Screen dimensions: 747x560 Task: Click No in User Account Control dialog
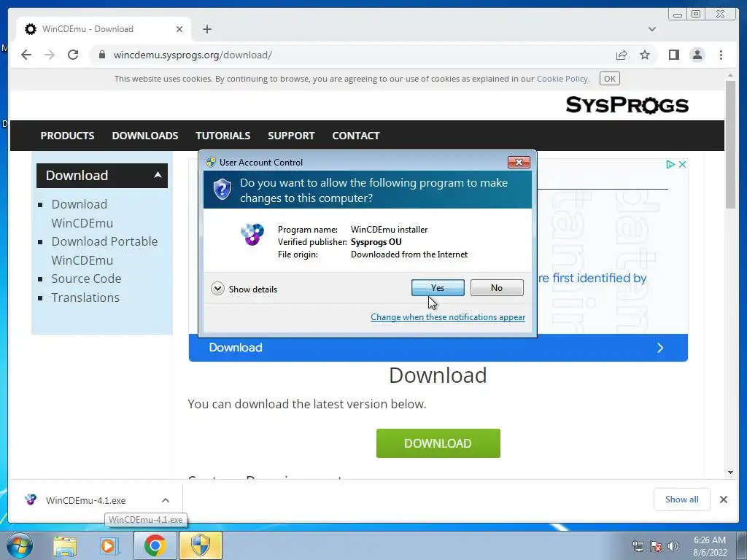click(496, 287)
